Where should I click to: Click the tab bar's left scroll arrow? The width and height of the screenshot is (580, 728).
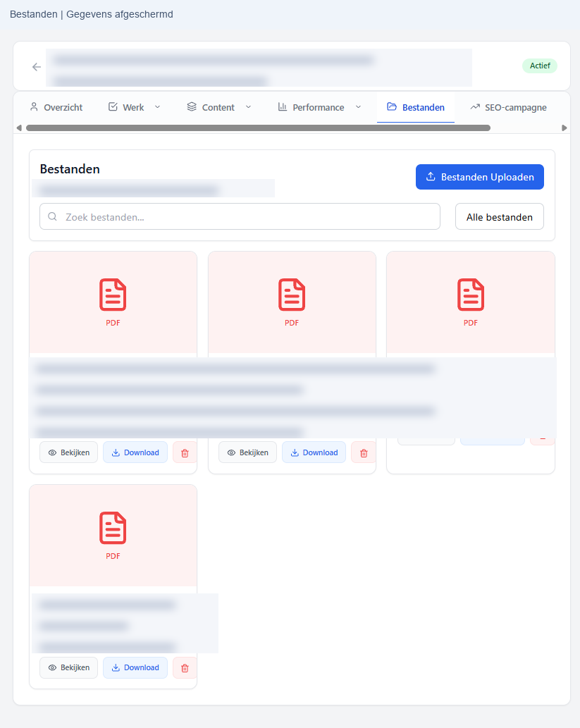coord(19,128)
